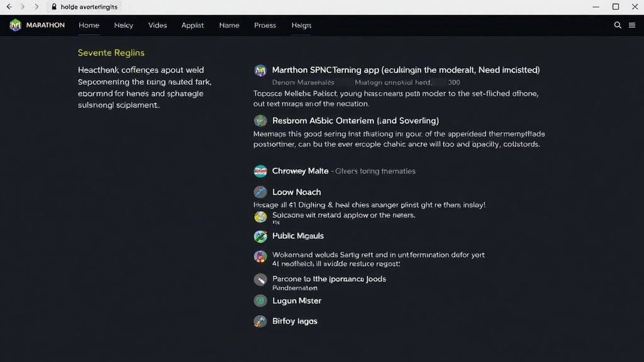This screenshot has height=362, width=644.
Task: Click the Sevente Reglins heading
Action: pyautogui.click(x=111, y=53)
